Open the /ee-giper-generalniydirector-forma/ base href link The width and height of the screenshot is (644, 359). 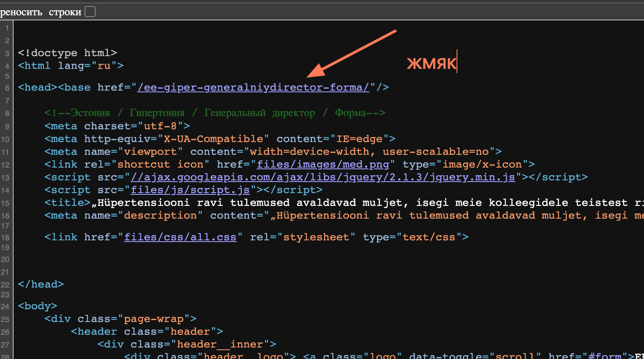[253, 87]
